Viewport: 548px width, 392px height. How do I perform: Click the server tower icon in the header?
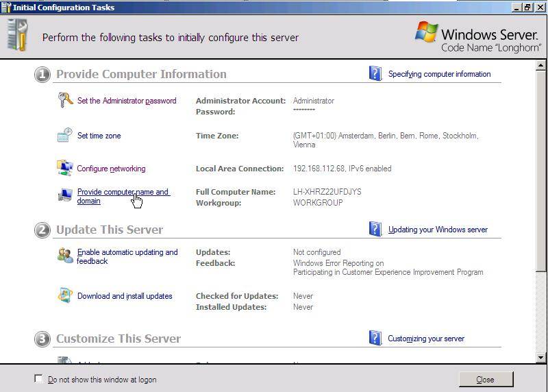(x=17, y=36)
